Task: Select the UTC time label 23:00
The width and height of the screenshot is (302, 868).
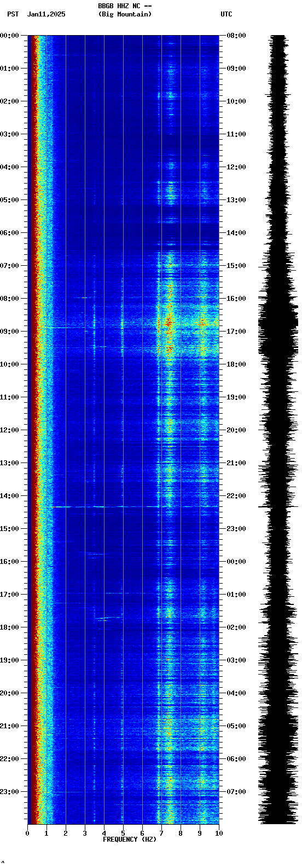Action: 236,529
